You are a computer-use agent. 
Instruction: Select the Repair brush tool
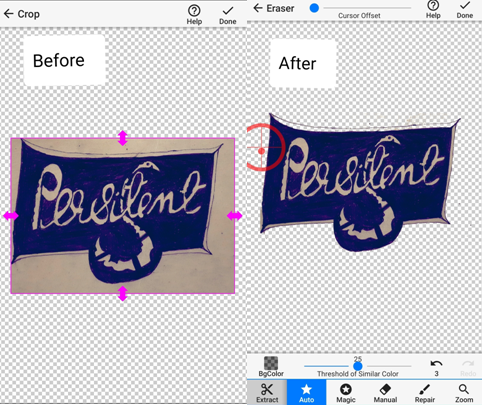(425, 392)
